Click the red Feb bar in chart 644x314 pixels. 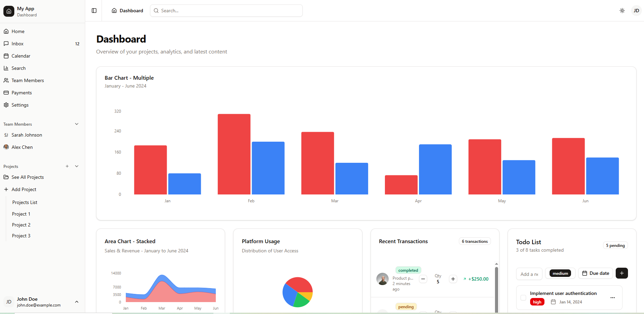[x=234, y=154]
